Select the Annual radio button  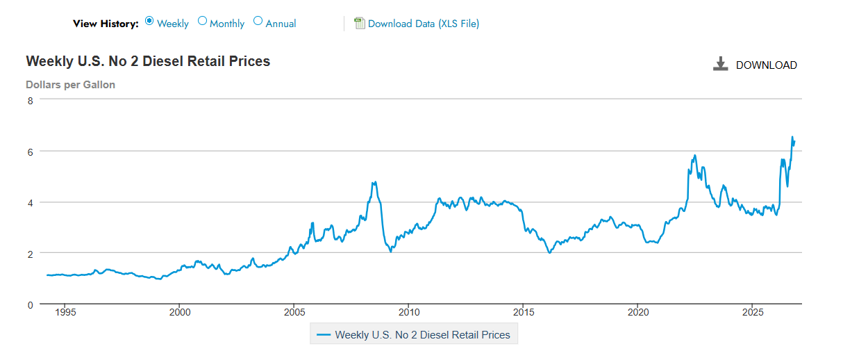(x=258, y=21)
